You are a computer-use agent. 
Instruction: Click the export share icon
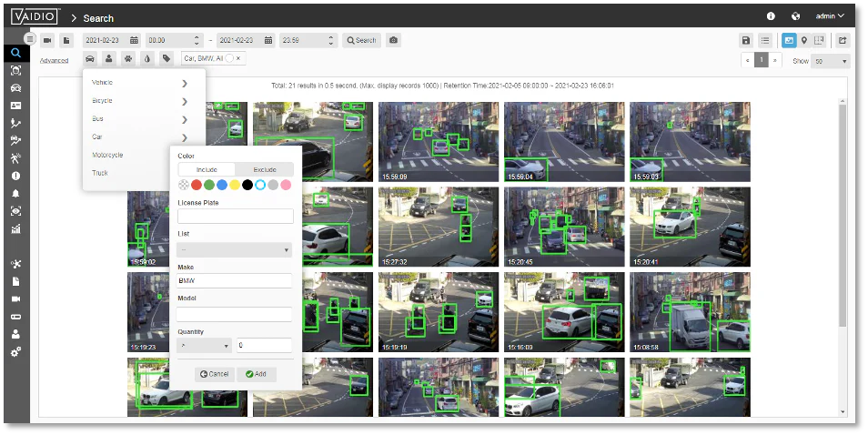tap(843, 40)
